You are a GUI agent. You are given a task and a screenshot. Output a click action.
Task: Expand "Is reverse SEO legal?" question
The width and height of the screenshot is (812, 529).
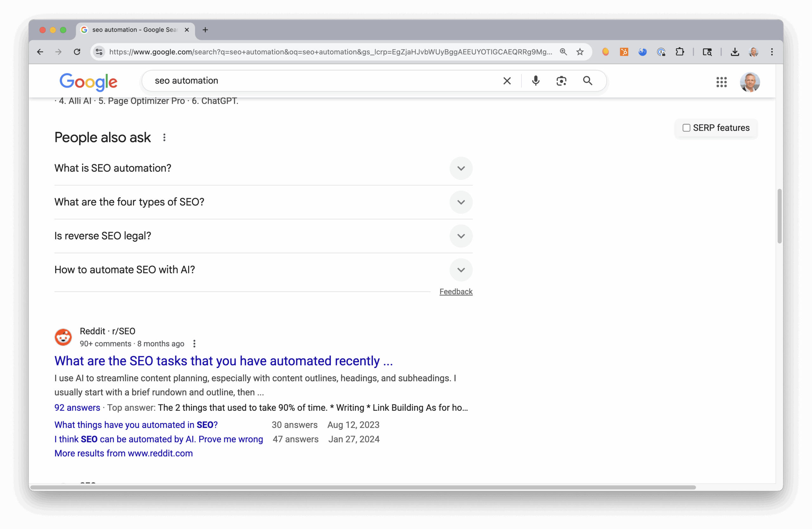click(461, 236)
